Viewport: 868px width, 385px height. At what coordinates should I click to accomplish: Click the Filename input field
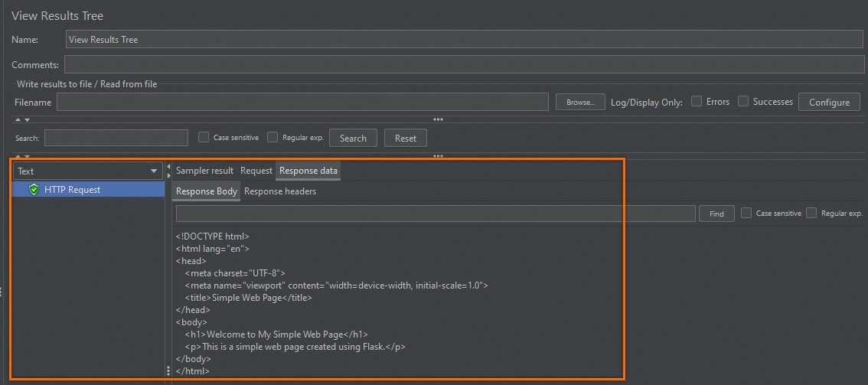tap(303, 103)
